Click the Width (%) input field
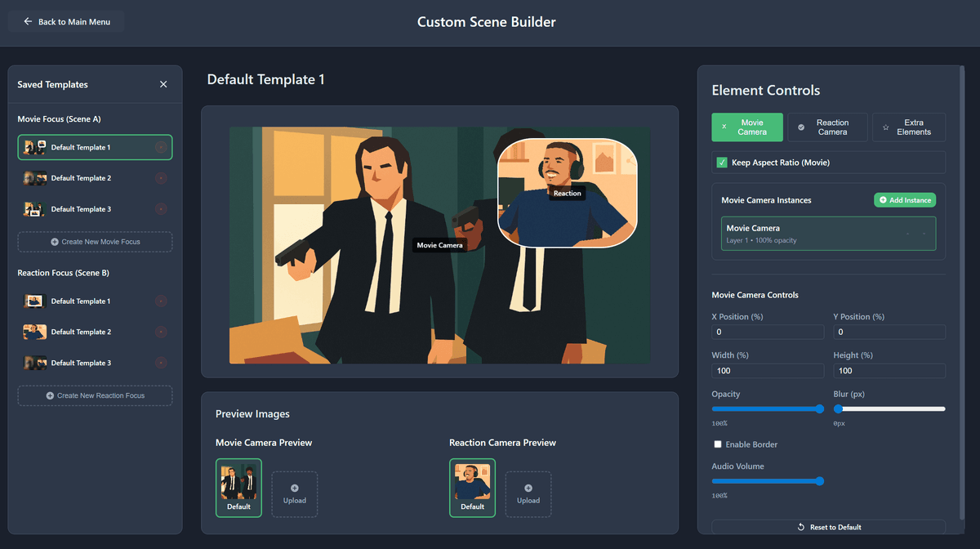 click(767, 370)
